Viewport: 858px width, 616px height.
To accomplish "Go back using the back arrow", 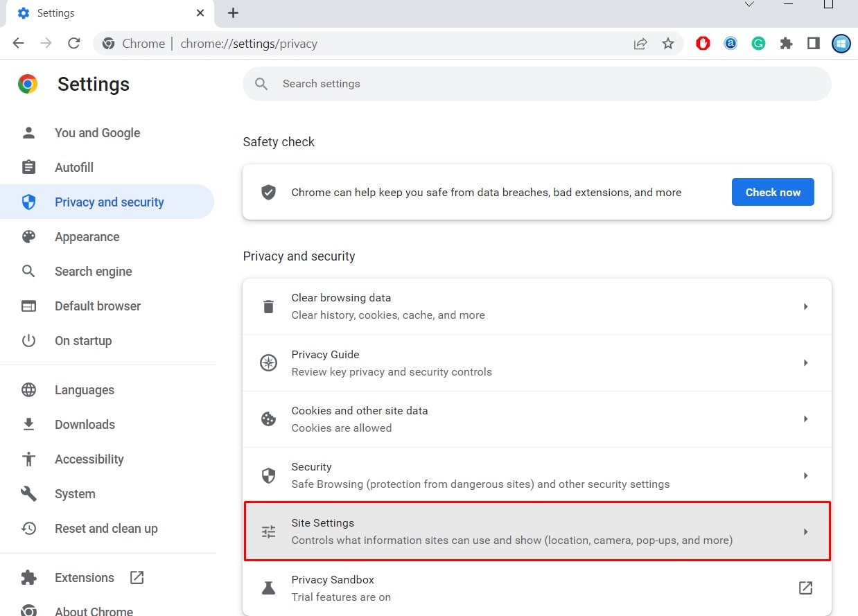I will 19,43.
